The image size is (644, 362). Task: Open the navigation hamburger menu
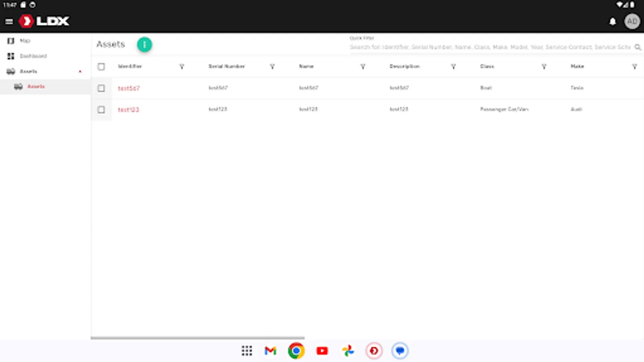point(9,21)
